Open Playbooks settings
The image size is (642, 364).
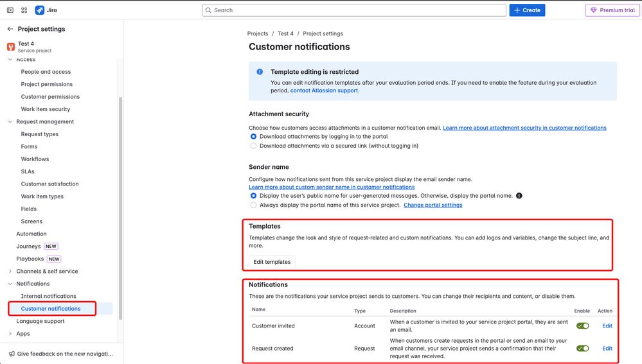pos(30,259)
